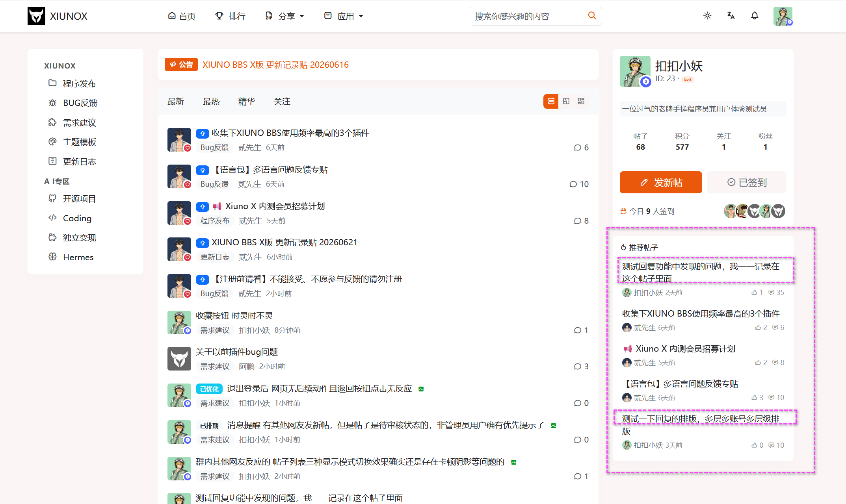Go to 排行 in navigation
The width and height of the screenshot is (846, 504).
point(231,16)
